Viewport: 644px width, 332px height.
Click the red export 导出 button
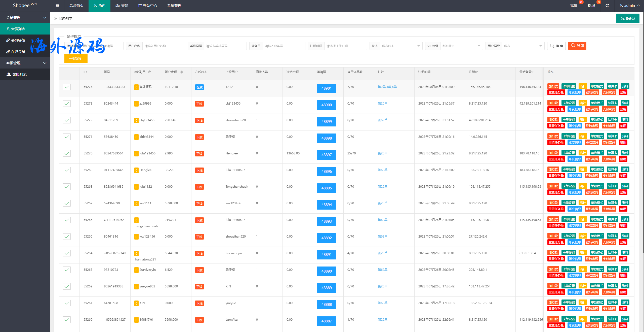pos(577,46)
